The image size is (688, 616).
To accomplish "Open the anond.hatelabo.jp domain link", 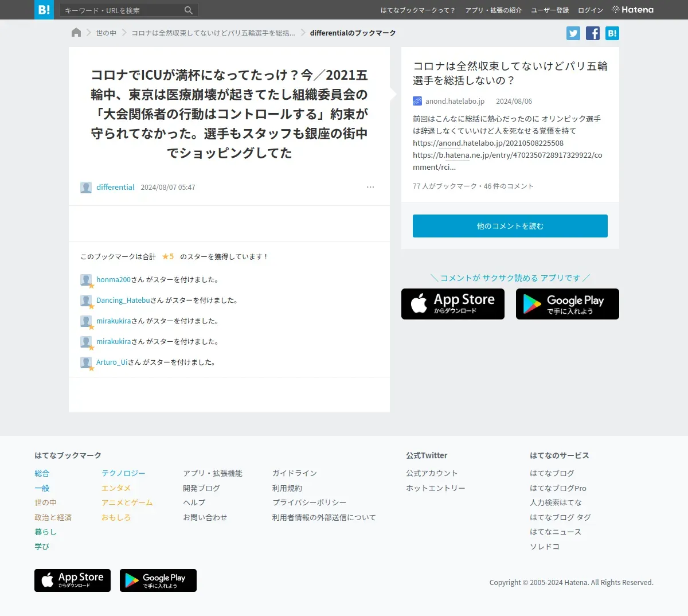I will click(x=455, y=101).
